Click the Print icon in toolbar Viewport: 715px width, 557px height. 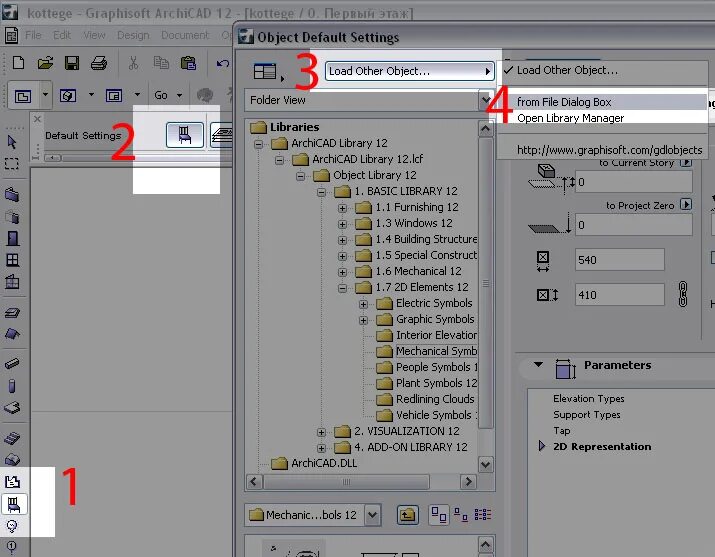(98, 63)
